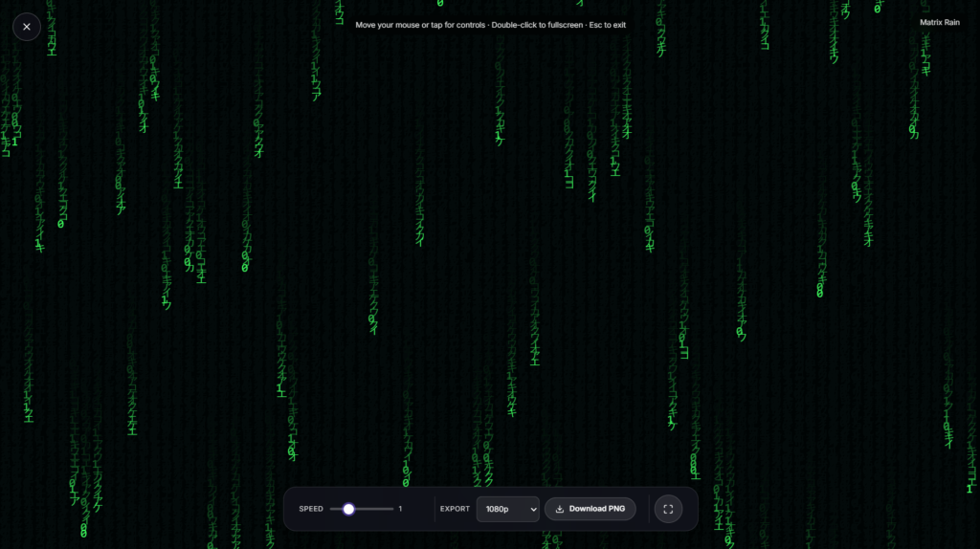980x549 pixels.
Task: Click the Matrix Rain title label
Action: point(940,23)
